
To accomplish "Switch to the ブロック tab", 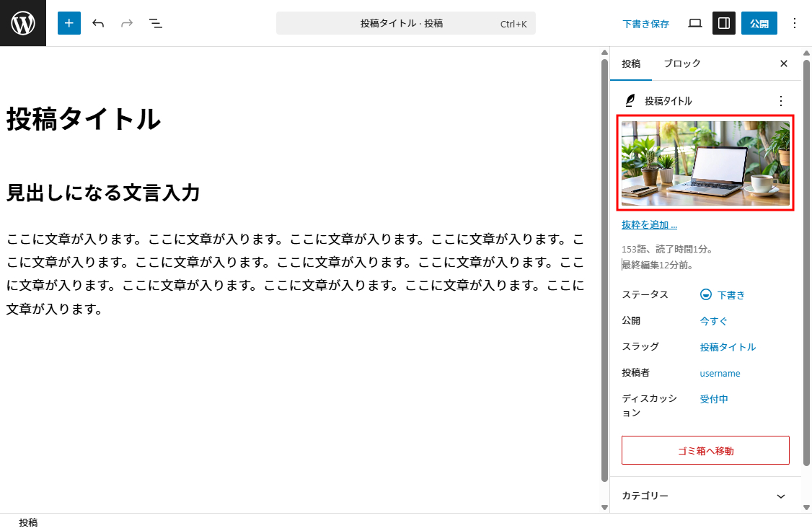I will pos(682,63).
